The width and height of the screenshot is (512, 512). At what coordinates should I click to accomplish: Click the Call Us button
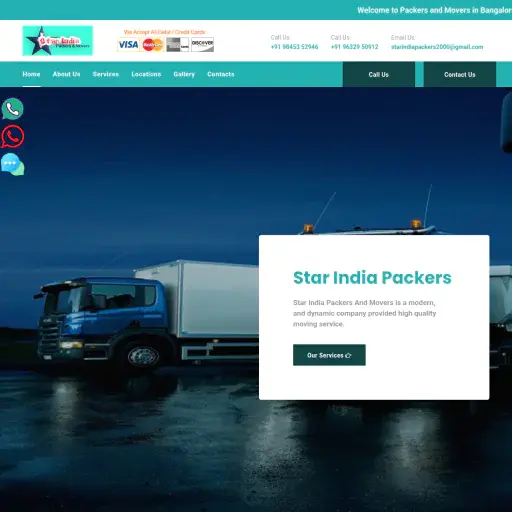(379, 74)
